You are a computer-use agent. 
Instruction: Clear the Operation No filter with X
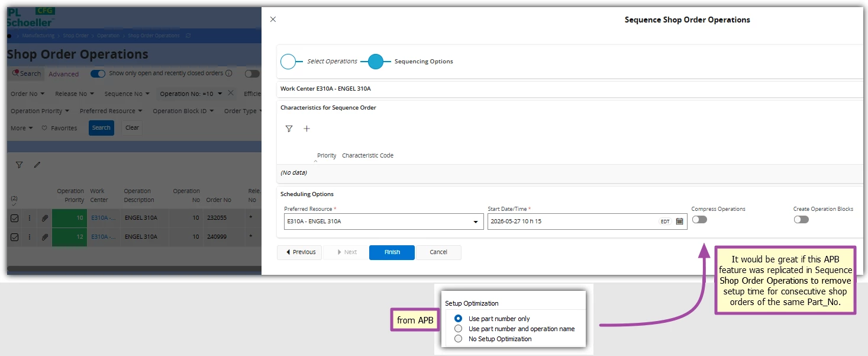231,94
